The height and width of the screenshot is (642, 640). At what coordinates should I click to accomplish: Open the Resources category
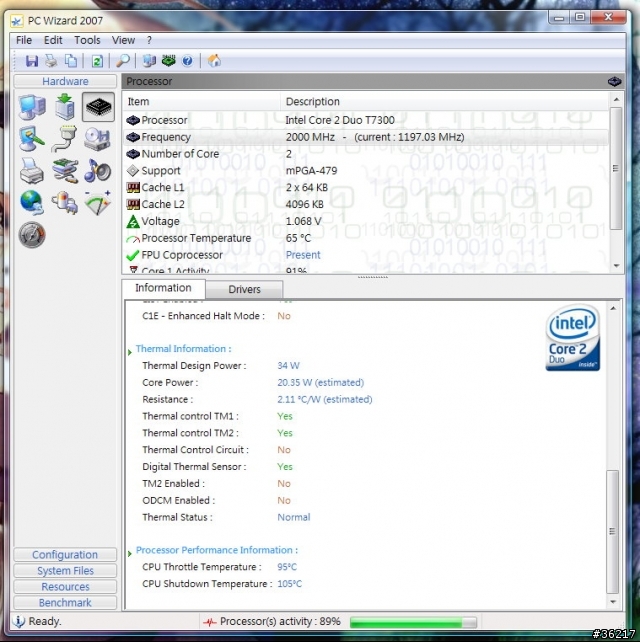point(65,586)
